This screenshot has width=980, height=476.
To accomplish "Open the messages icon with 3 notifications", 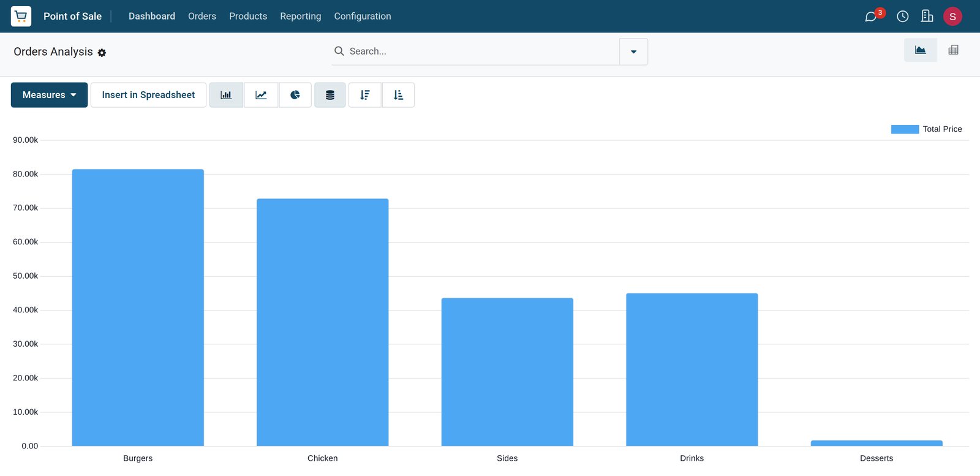I will [x=874, y=16].
